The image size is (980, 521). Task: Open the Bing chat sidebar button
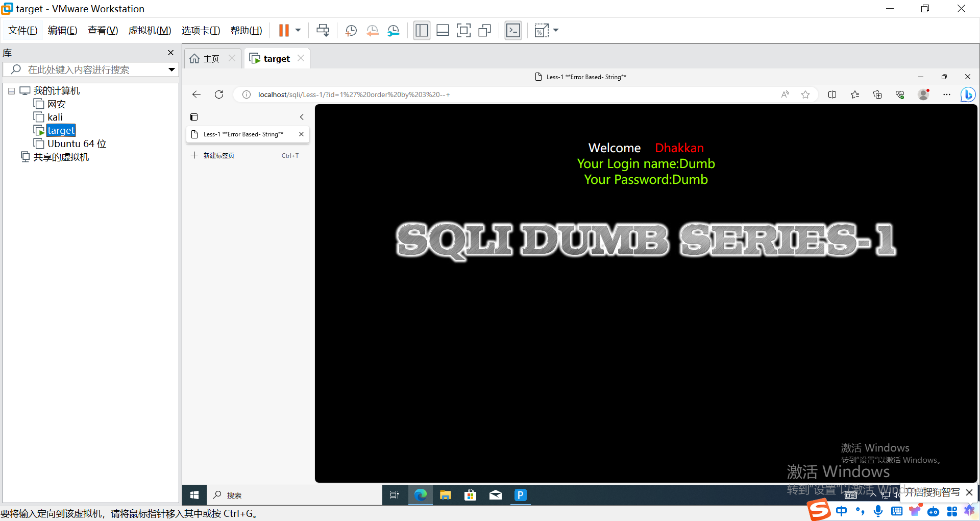click(968, 94)
